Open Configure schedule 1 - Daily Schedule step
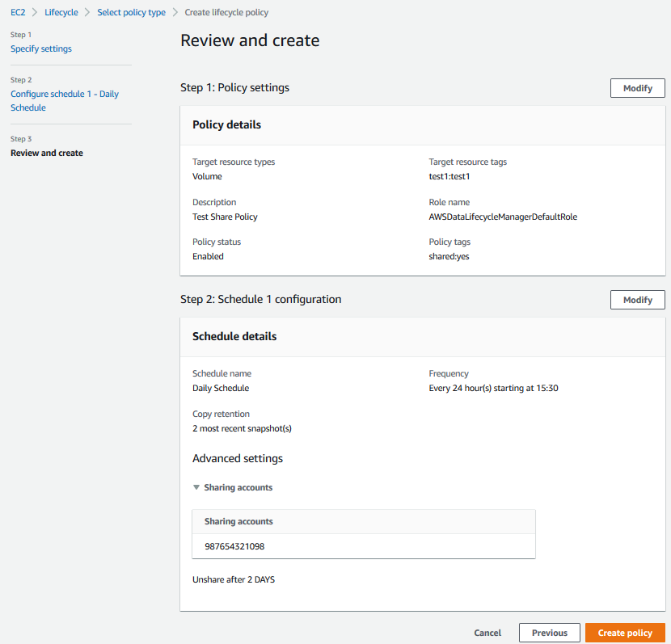Screen dimensions: 671x644 click(64, 101)
